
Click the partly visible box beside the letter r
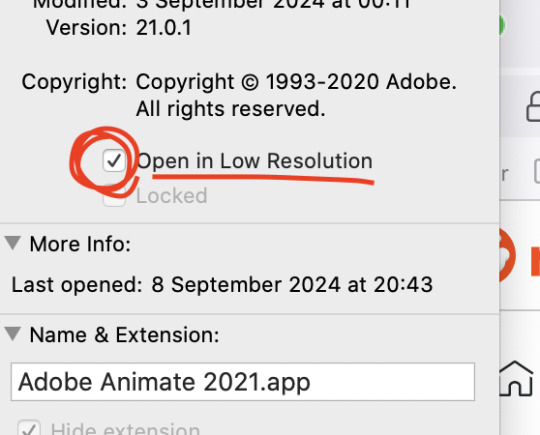pyautogui.click(x=537, y=171)
